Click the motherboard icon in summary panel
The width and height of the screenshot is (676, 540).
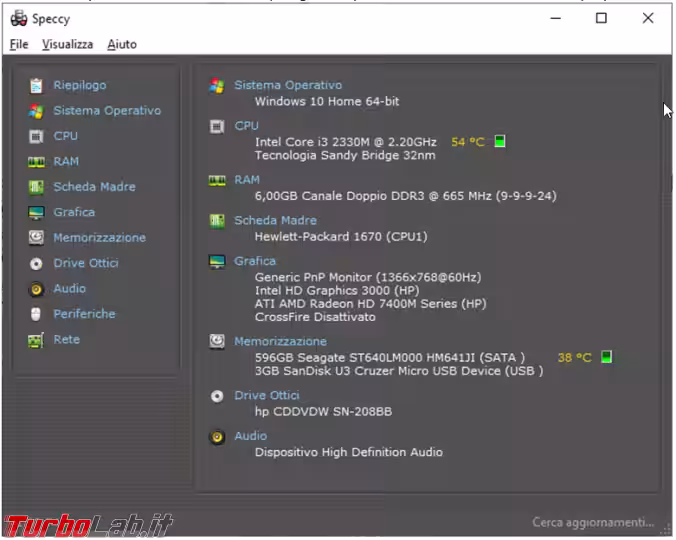217,221
